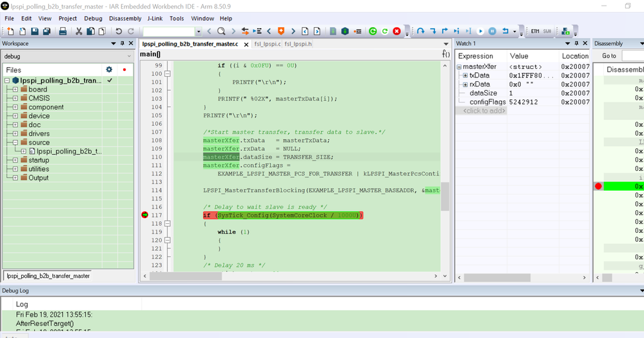Click the Reset debug icon
This screenshot has width=644, height=338.
505,31
